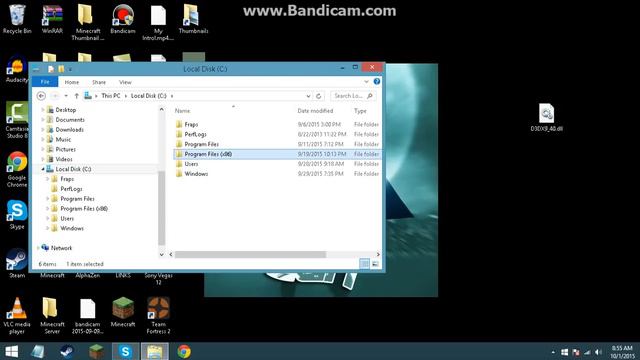
Task: Collapse Local Disk (C:) in navigation tree
Action: pyautogui.click(x=43, y=169)
